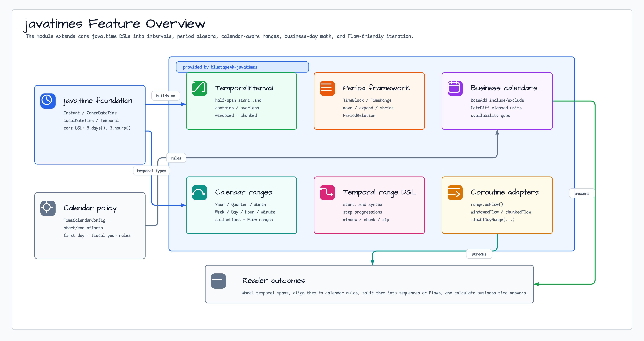Screen dimensions: 644x341
Task: Click the 'half-open start..end' line
Action: (238, 100)
